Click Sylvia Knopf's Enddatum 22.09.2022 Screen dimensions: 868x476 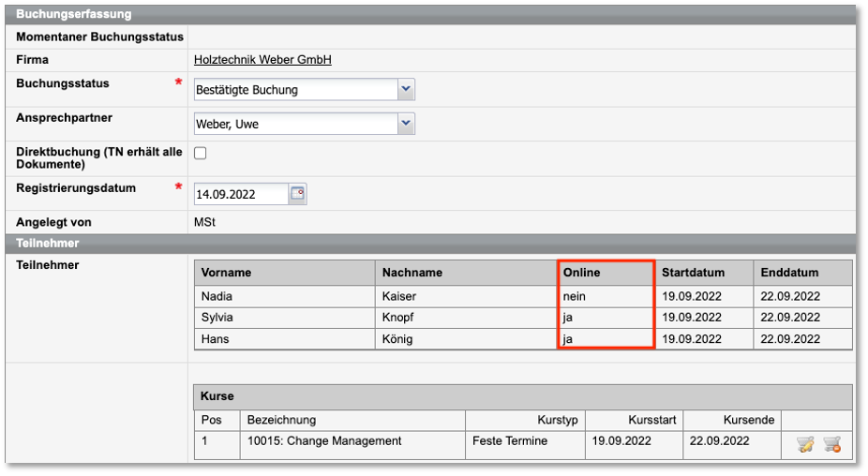(790, 317)
